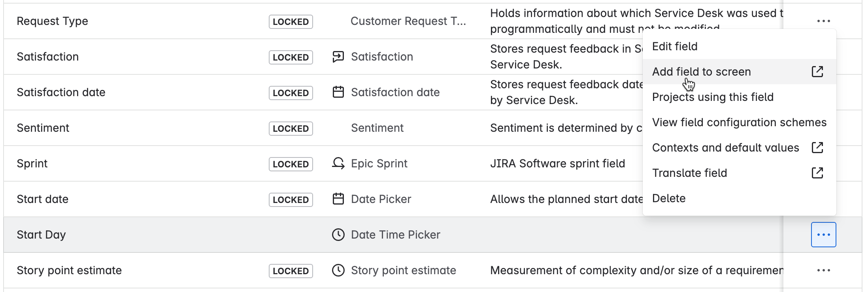868x292 pixels.
Task: Click the Epic Sprint sprint icon
Action: 338,163
